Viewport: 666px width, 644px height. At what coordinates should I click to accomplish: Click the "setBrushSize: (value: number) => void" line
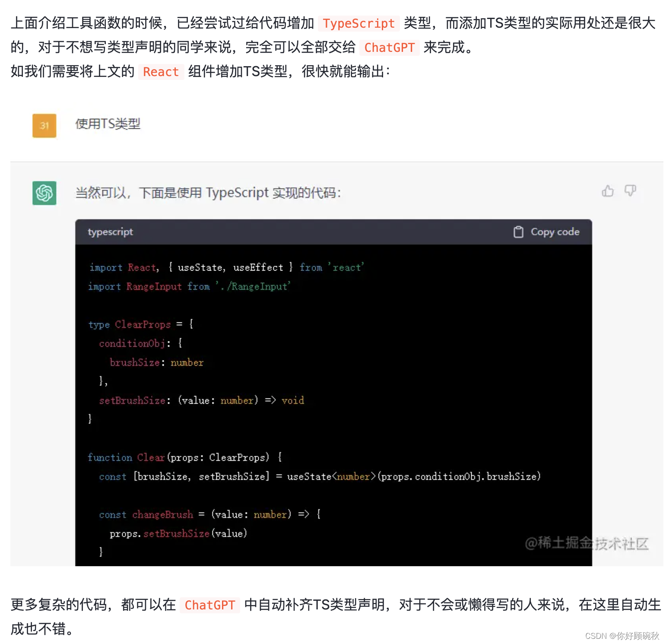point(202,401)
